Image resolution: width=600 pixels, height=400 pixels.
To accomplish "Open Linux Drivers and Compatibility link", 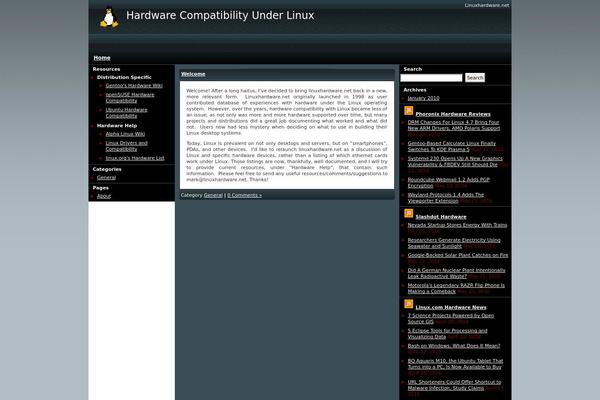I will point(126,146).
